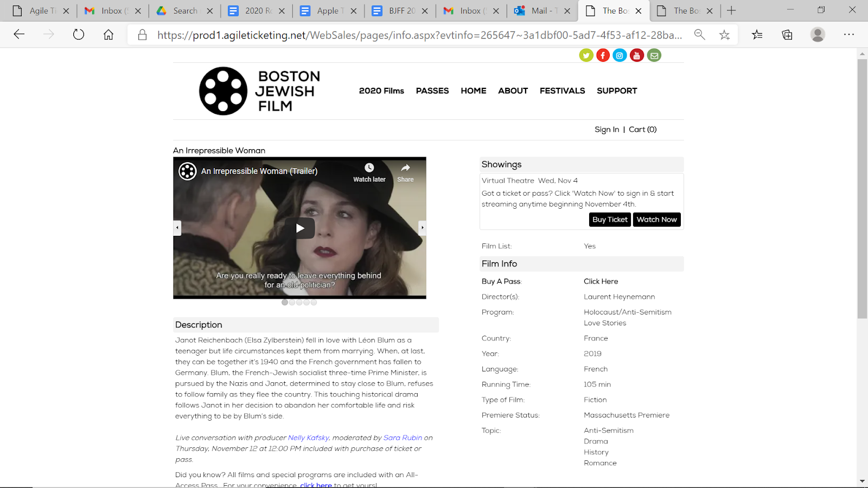Open the browser profile avatar

pos(818,35)
